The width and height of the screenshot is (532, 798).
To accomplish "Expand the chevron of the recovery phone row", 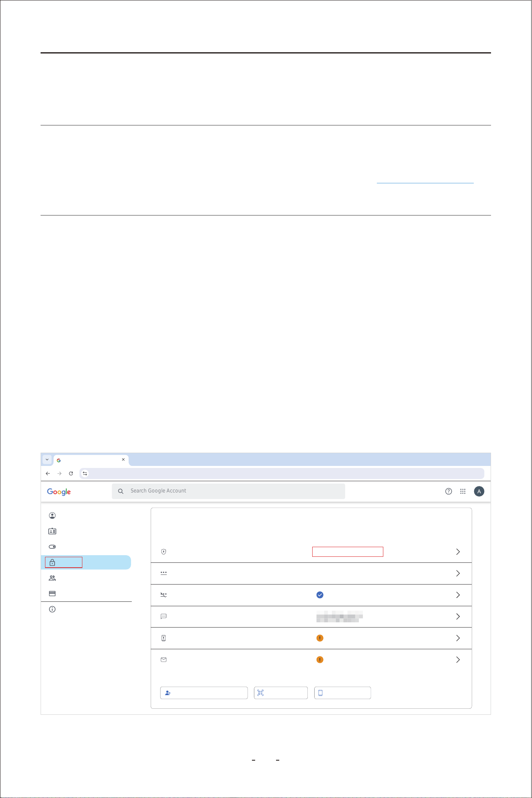I will [x=458, y=638].
